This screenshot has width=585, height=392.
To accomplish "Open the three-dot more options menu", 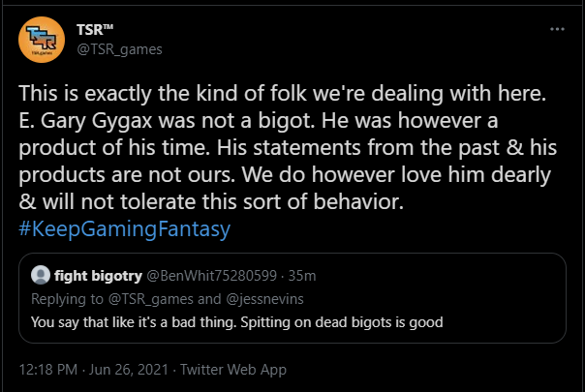I will tap(557, 29).
